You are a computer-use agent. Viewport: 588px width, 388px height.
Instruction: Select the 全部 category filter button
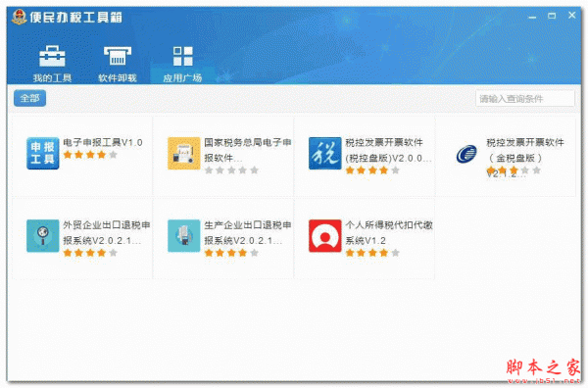click(30, 98)
